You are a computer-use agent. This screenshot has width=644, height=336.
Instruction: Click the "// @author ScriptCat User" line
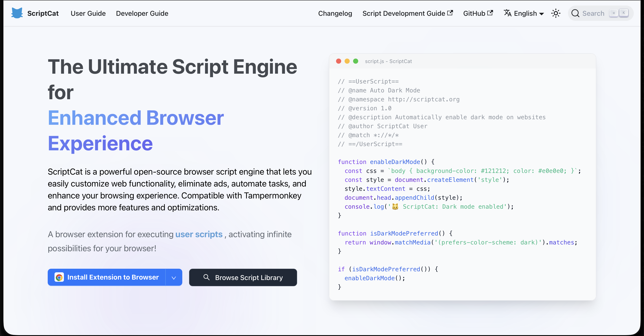click(x=382, y=126)
